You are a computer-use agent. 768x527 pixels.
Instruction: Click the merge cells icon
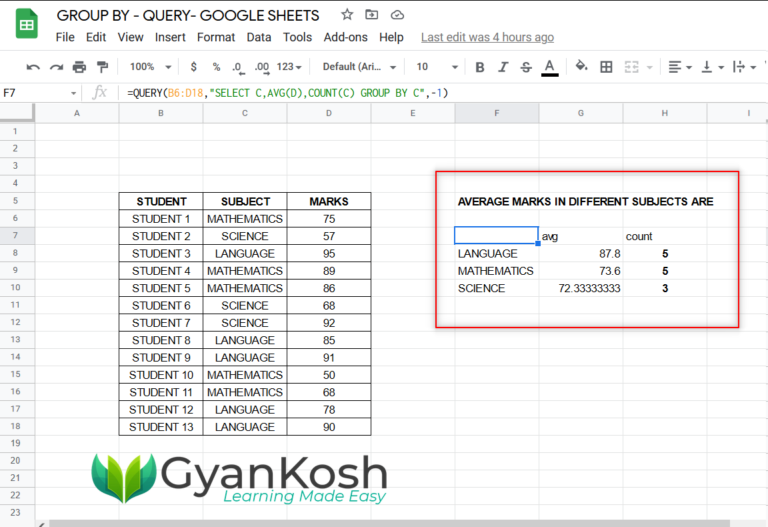pyautogui.click(x=631, y=67)
